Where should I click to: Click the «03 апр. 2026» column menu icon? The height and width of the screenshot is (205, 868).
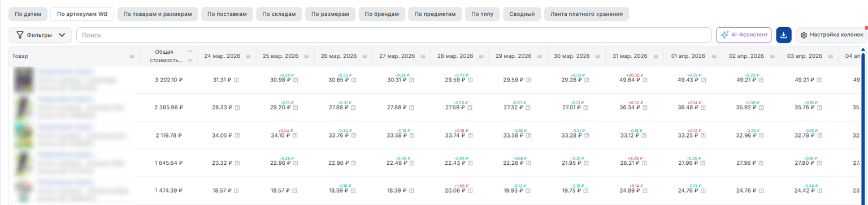coord(831,57)
